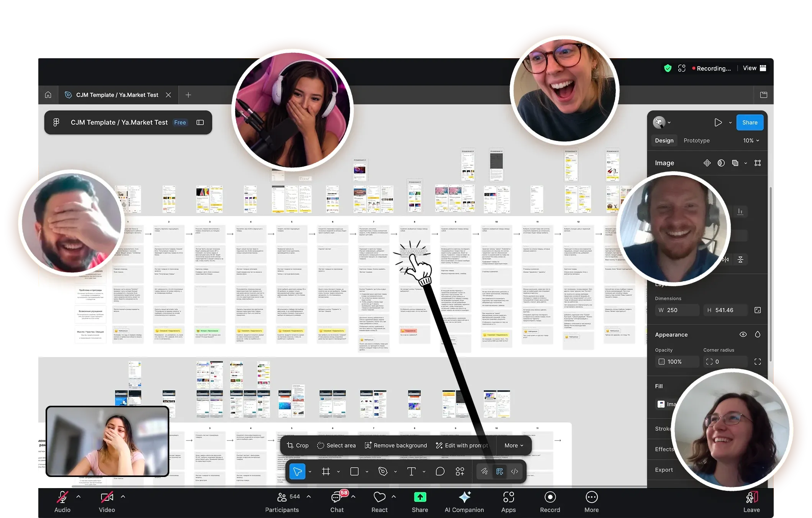Viewport: 812px width, 518px height.
Task: Click the Create component icon
Action: click(x=707, y=163)
